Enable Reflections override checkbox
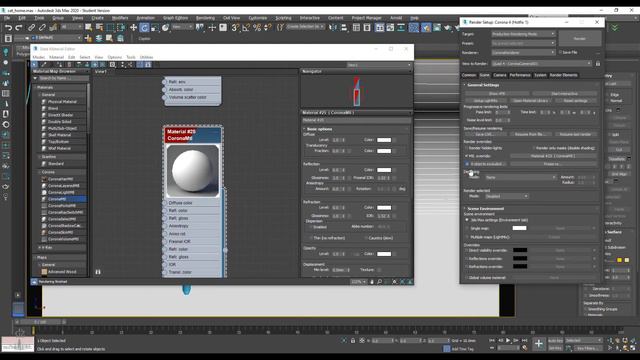This screenshot has height=360, width=640. [x=467, y=258]
